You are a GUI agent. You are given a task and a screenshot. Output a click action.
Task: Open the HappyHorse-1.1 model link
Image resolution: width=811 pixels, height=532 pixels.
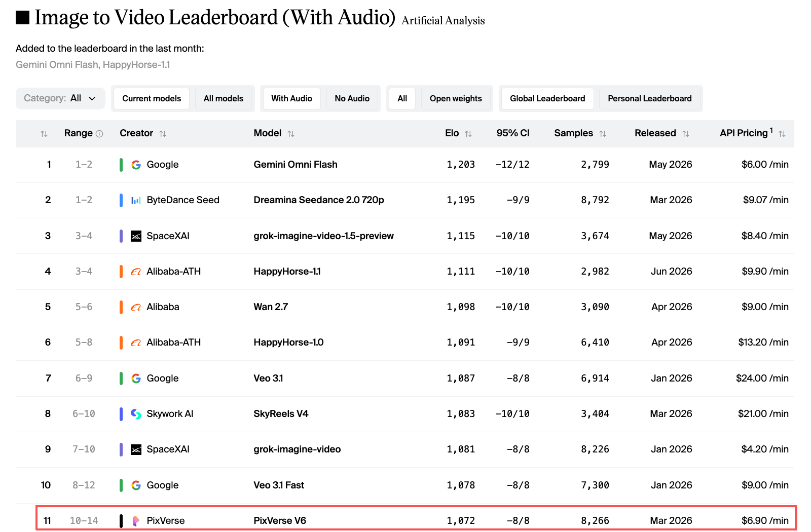287,272
